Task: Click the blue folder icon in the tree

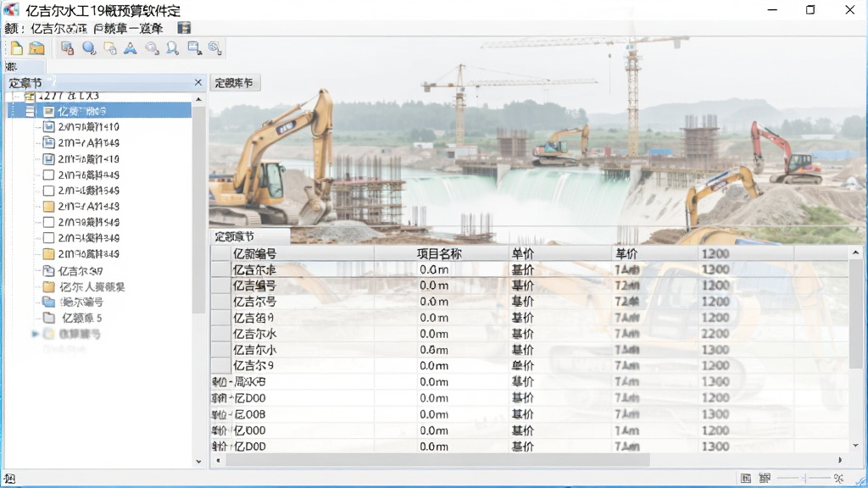Action: tap(48, 302)
